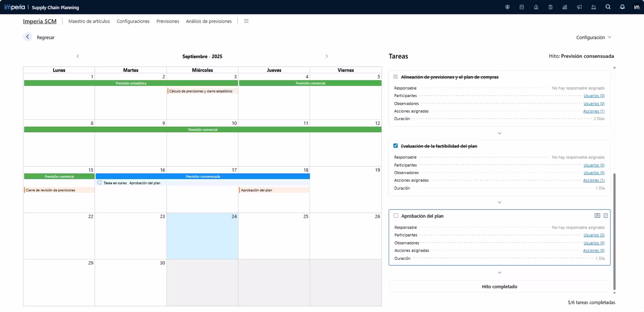This screenshot has height=312, width=644.
Task: Click the Hito completado button
Action: click(x=499, y=287)
